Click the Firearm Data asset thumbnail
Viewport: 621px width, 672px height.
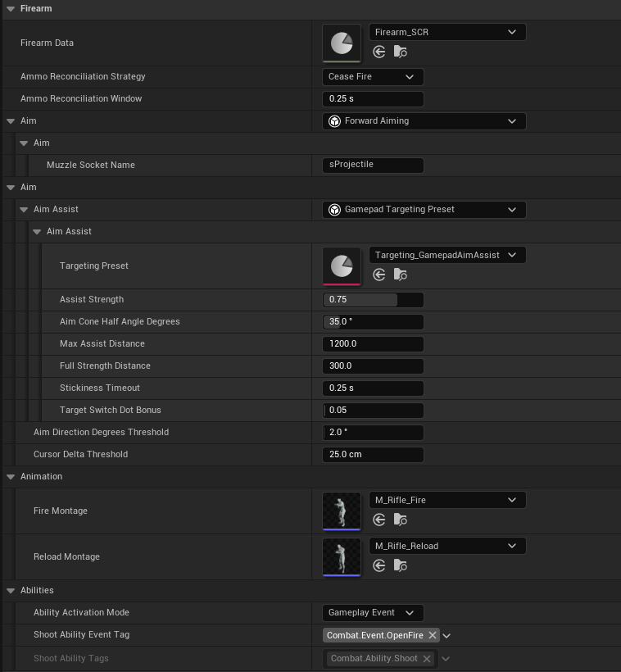coord(342,43)
